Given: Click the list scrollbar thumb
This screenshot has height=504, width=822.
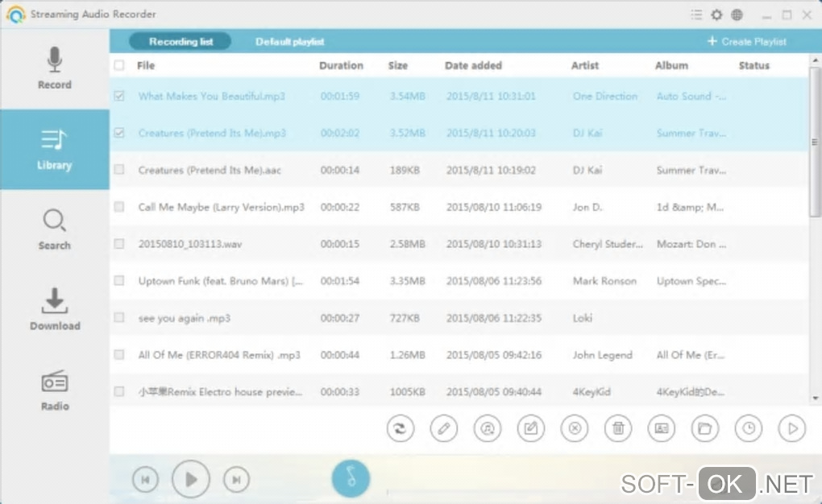Looking at the screenshot, I should tap(815, 142).
